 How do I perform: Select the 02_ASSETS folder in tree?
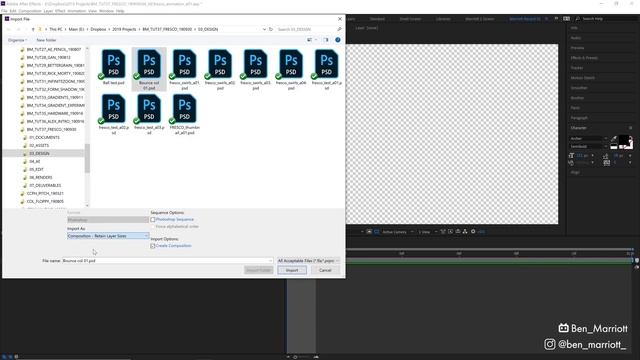(x=39, y=145)
